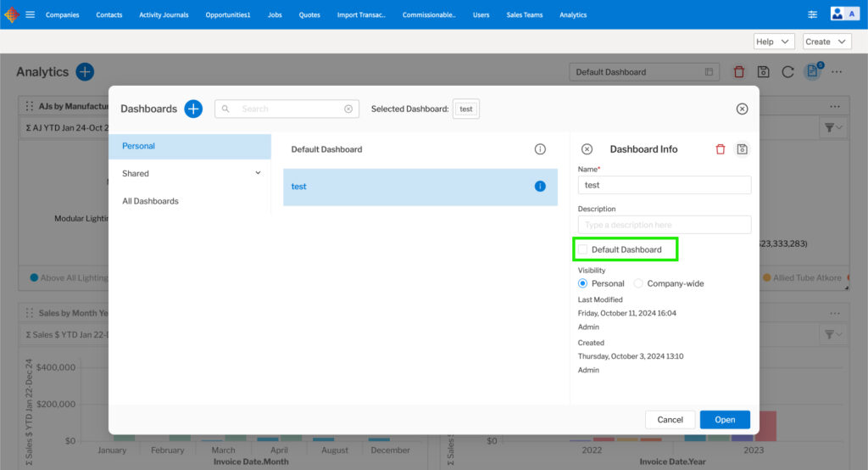Click the info icon on test dashboard row
This screenshot has width=868, height=470.
(540, 187)
